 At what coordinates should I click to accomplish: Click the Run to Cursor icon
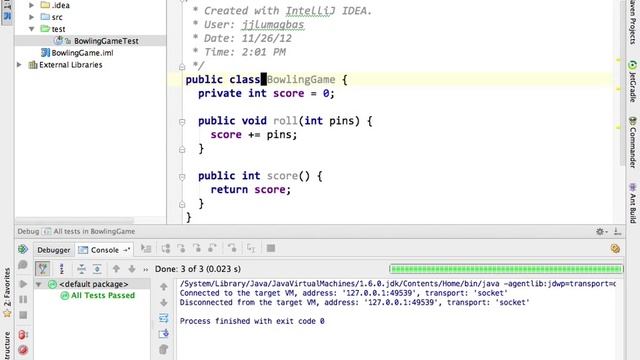251,248
